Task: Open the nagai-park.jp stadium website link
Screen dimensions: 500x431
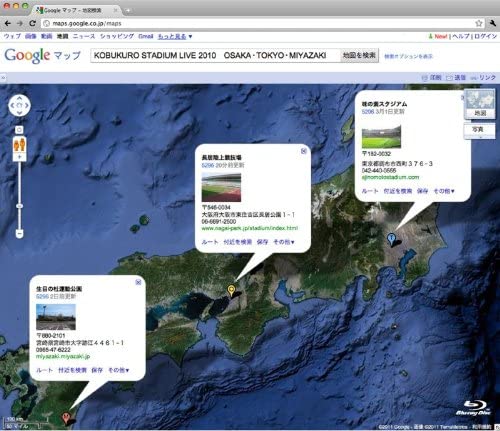Action: [x=250, y=228]
